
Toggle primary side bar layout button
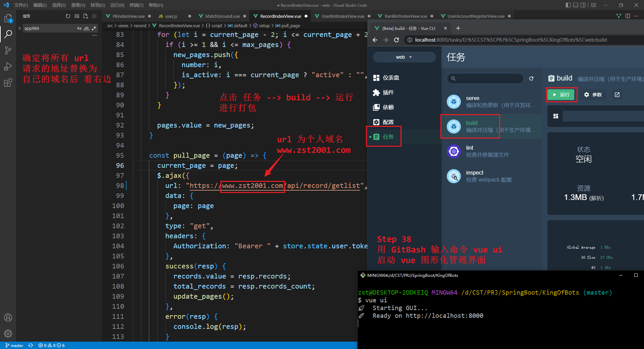(568, 5)
